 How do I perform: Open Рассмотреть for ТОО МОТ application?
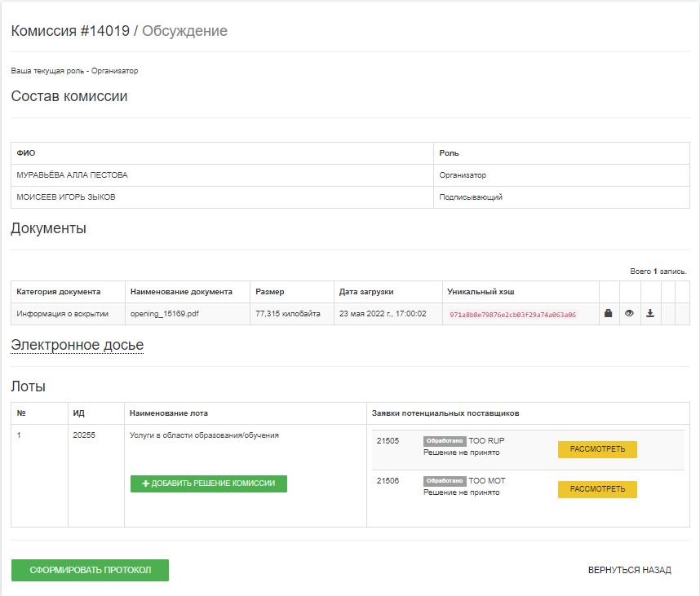pos(597,489)
